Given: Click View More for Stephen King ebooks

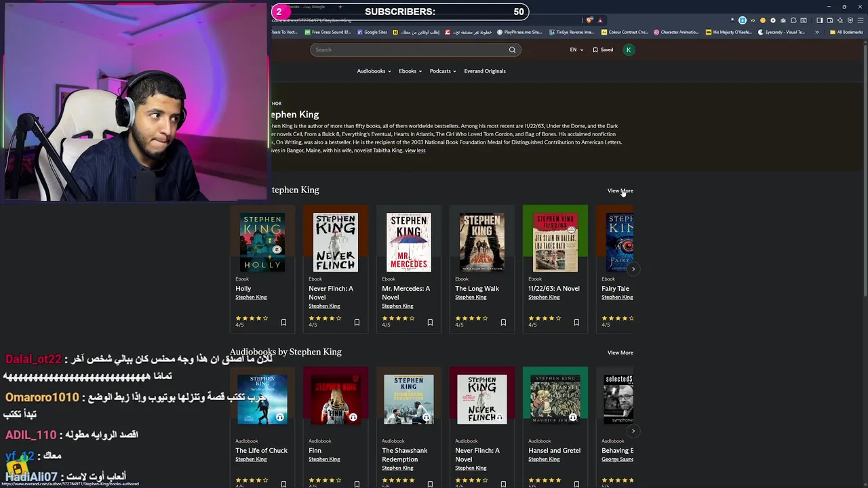Looking at the screenshot, I should click(x=620, y=190).
